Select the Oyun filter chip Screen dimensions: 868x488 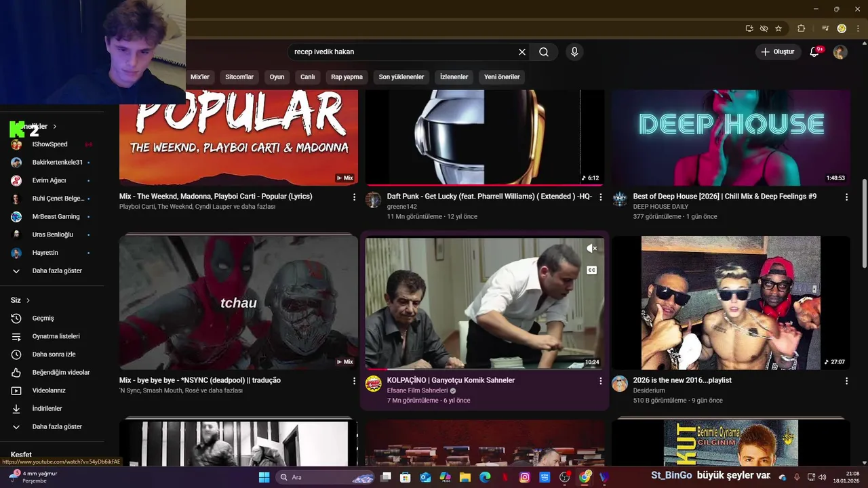coord(277,77)
